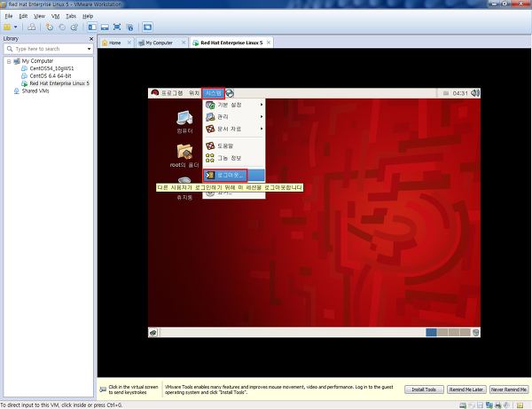
Task: Click the Install Tools button
Action: point(424,389)
